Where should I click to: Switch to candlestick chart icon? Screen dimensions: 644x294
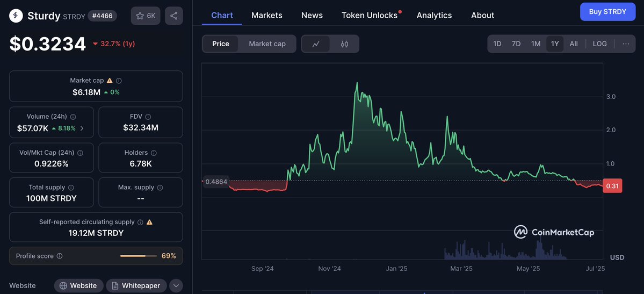click(x=344, y=44)
